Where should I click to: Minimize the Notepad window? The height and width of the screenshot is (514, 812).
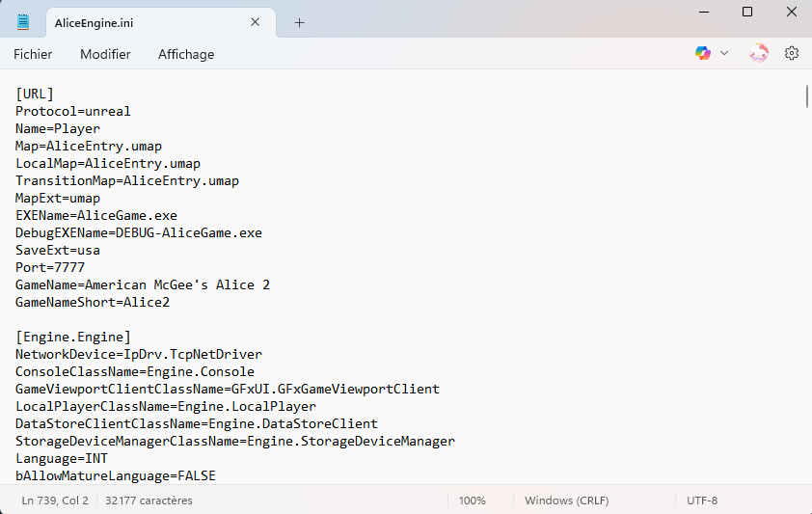pyautogui.click(x=704, y=12)
